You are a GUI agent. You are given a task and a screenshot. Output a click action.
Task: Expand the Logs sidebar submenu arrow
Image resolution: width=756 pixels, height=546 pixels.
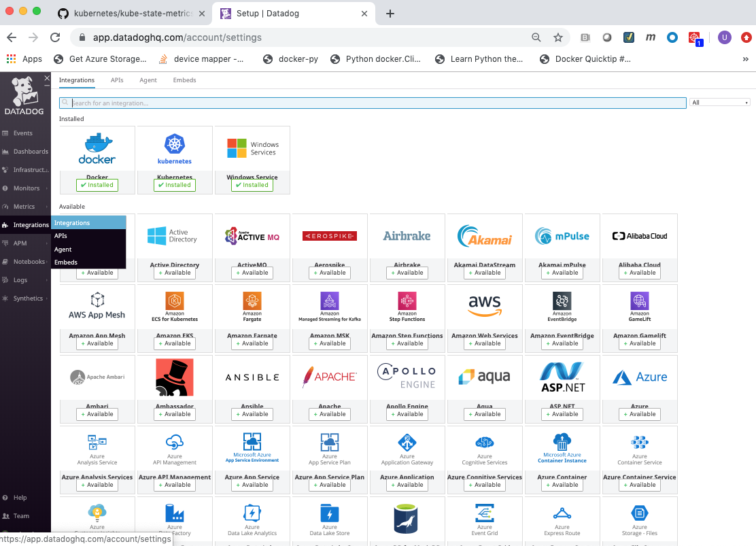47,280
